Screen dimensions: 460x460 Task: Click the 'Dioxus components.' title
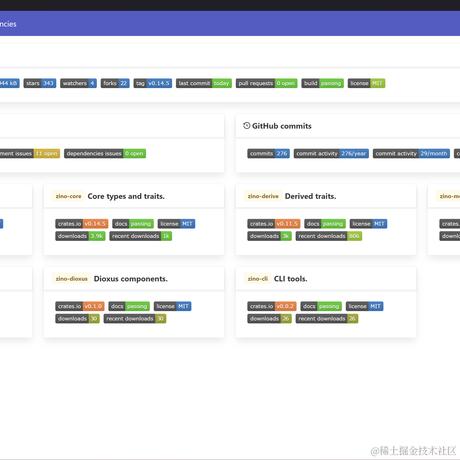coord(131,279)
